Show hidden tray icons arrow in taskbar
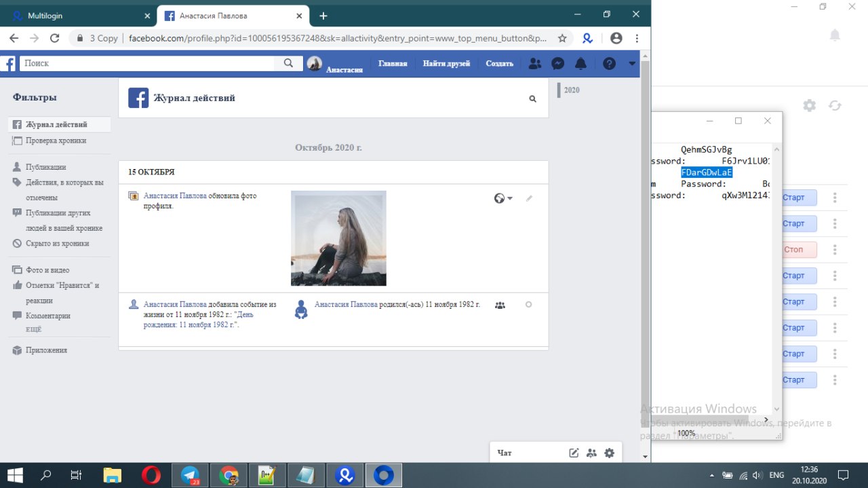 pyautogui.click(x=711, y=475)
